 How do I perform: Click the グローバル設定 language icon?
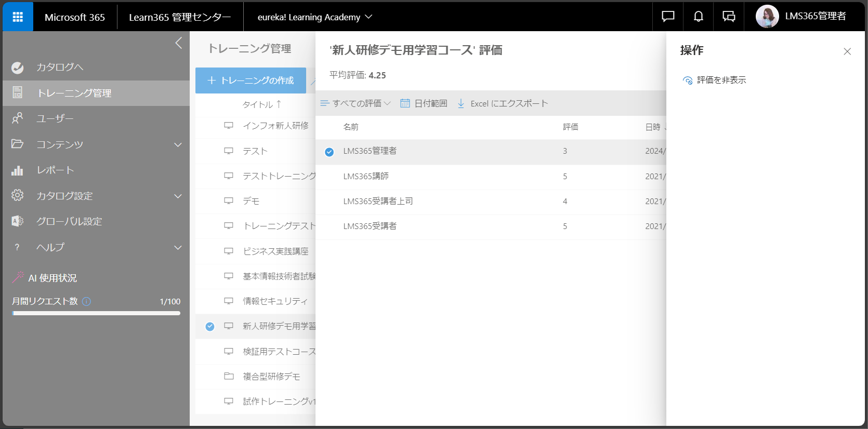[x=17, y=221]
